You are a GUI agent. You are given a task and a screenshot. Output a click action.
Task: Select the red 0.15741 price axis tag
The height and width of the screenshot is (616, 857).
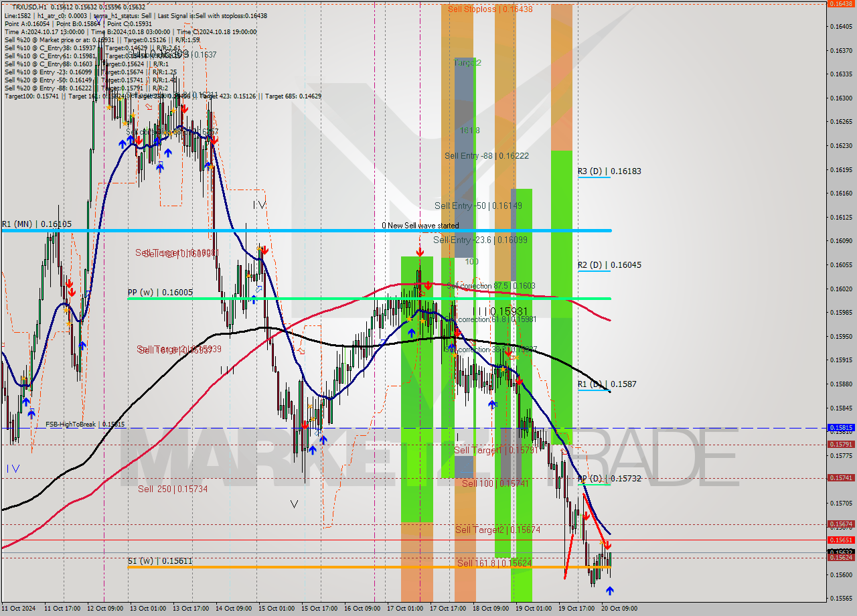click(841, 478)
